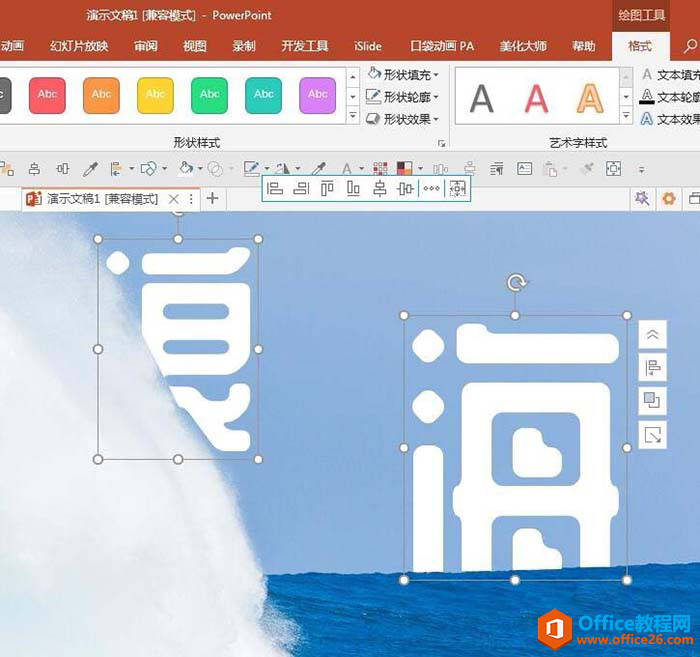Click align bottom in floating align toolbar
The image size is (700, 657).
pos(353,189)
